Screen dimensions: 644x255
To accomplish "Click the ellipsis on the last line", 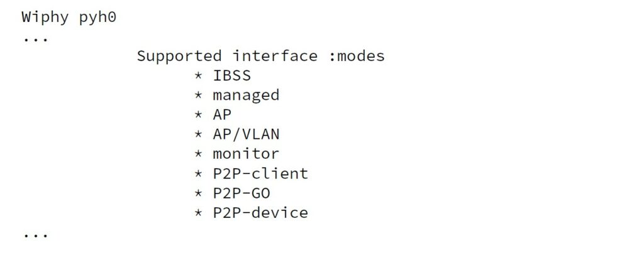I will pyautogui.click(x=35, y=236).
